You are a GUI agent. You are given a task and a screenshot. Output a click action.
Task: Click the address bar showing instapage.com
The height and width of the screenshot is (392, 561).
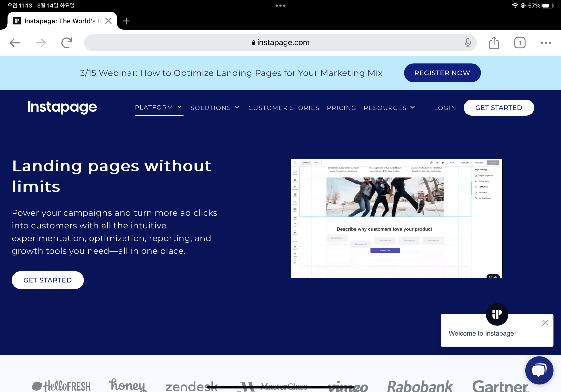pos(280,43)
